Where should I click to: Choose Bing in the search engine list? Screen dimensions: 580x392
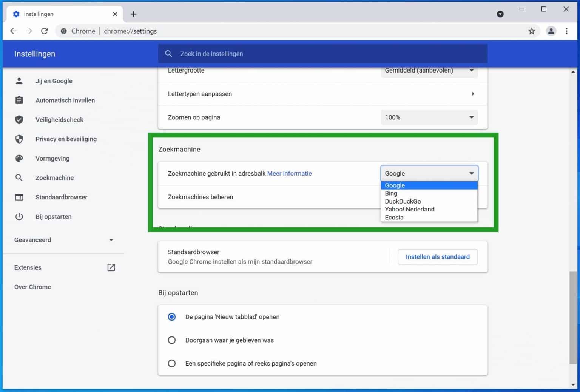[429, 193]
